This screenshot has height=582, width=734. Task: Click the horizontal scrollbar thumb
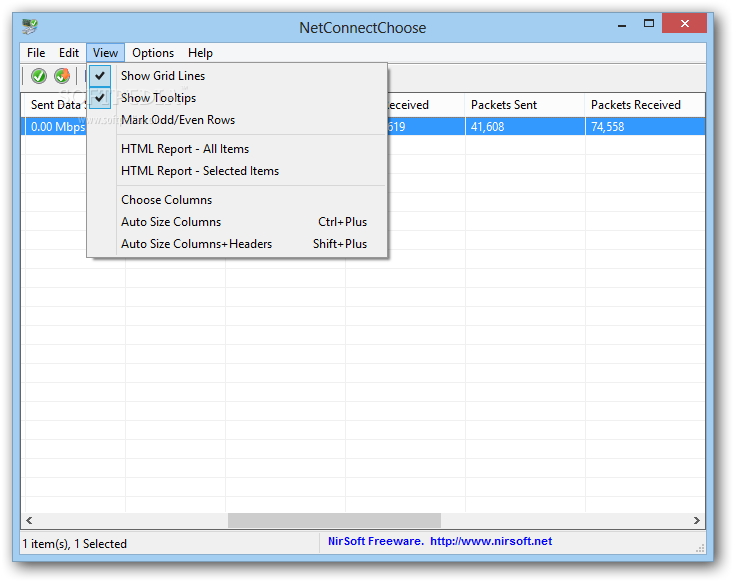pyautogui.click(x=334, y=520)
